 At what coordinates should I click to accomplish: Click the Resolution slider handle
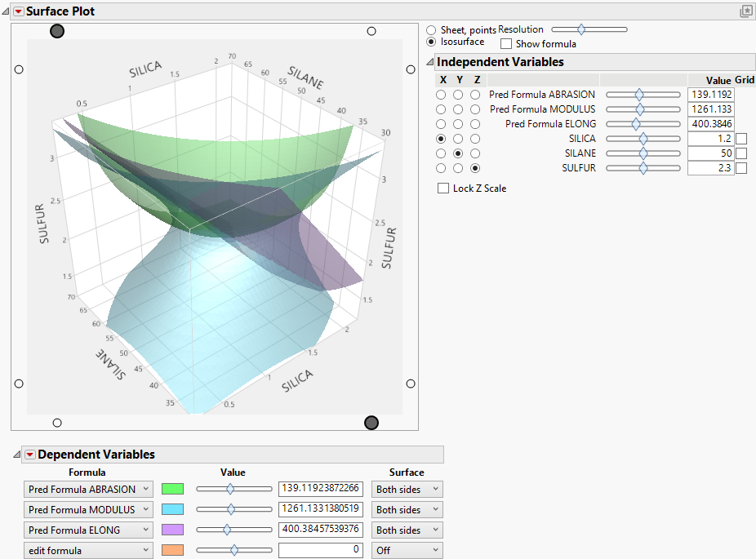(581, 29)
